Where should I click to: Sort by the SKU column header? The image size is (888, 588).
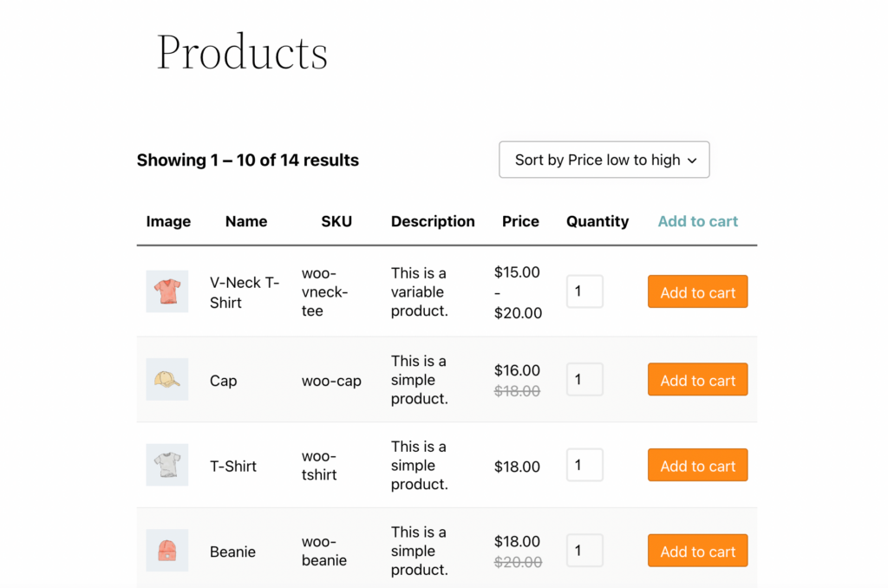point(336,221)
